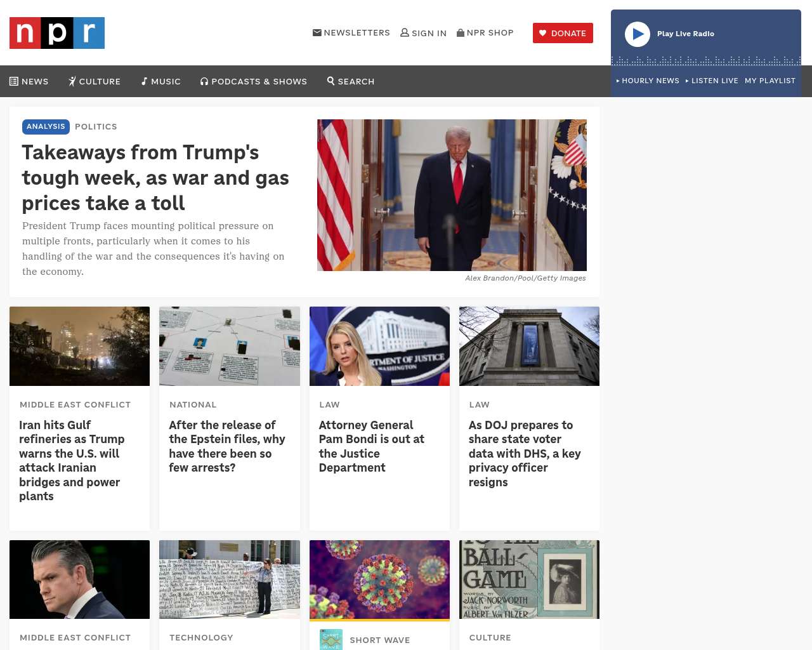Open My Playlist

(770, 81)
